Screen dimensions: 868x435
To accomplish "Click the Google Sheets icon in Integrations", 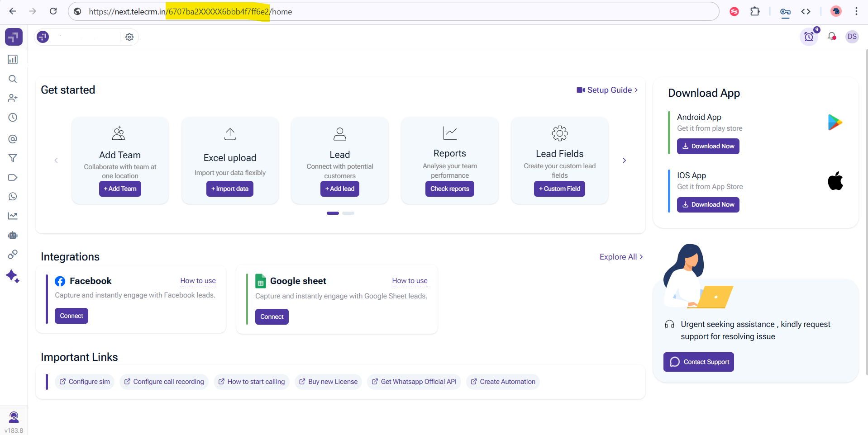I will click(x=261, y=281).
